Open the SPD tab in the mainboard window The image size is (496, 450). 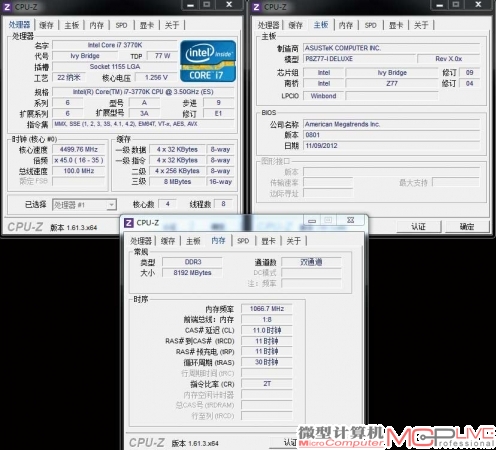coord(370,25)
